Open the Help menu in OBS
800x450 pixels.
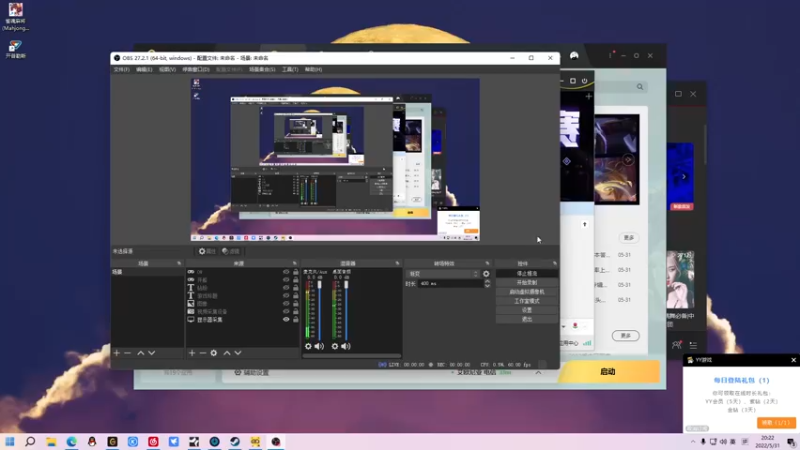click(x=313, y=69)
